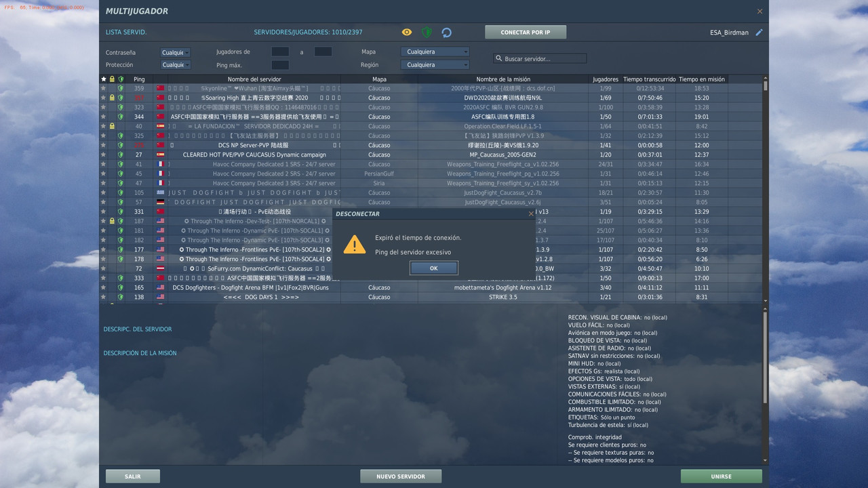The width and height of the screenshot is (868, 488).
Task: Click the NUEVO SERVIDOR button
Action: (x=401, y=476)
